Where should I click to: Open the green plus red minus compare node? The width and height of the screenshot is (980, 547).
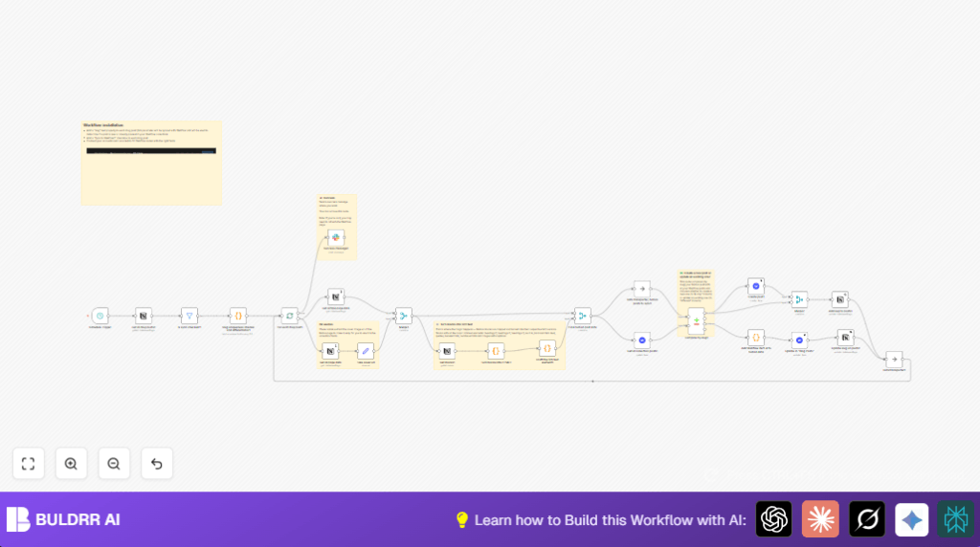click(x=697, y=321)
